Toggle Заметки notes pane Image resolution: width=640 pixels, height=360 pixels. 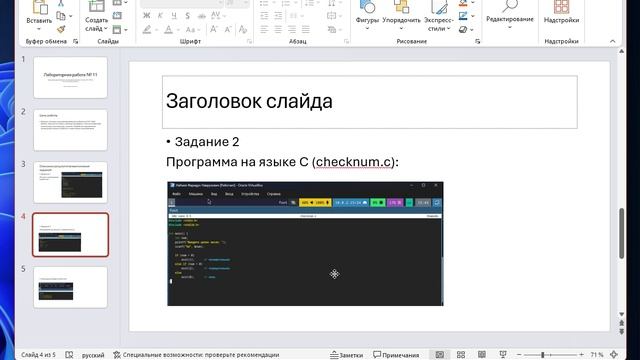[x=347, y=355]
